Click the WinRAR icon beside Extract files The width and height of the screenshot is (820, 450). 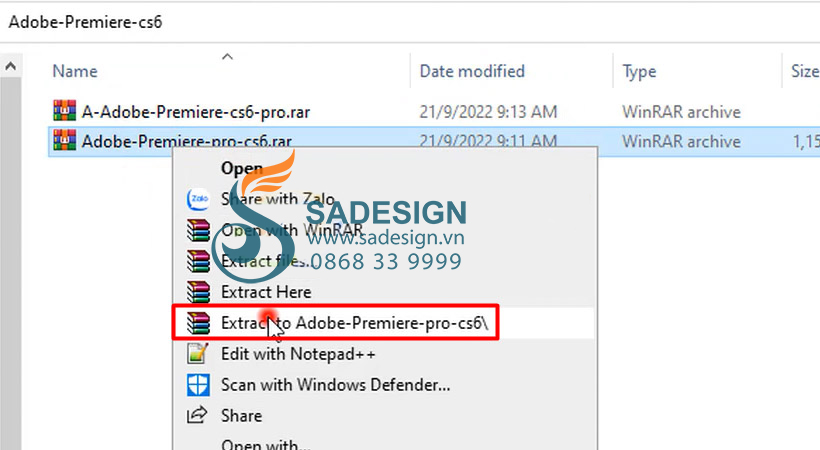point(198,261)
